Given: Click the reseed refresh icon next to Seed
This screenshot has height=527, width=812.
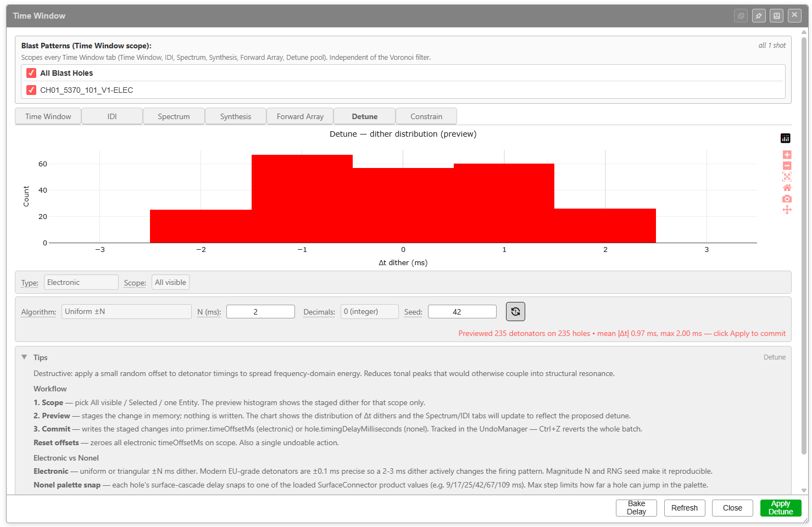Looking at the screenshot, I should tap(515, 312).
